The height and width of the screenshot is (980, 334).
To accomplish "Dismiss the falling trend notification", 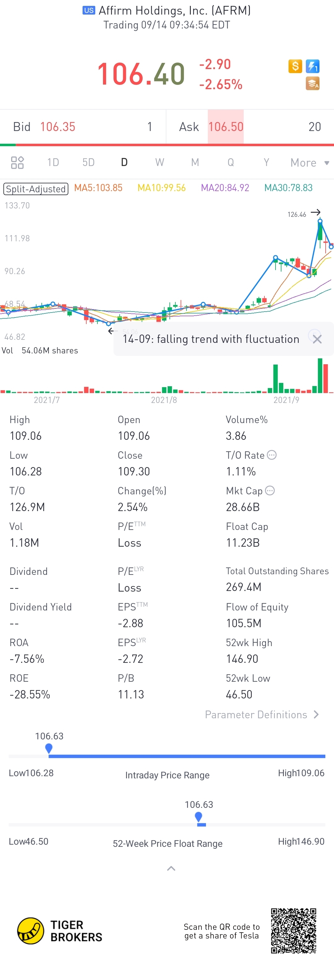I will [x=317, y=339].
